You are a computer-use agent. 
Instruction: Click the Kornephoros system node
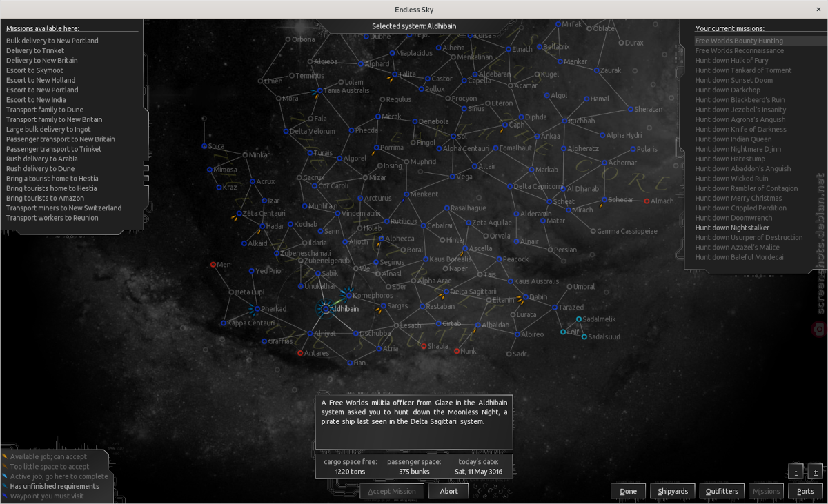coord(348,295)
